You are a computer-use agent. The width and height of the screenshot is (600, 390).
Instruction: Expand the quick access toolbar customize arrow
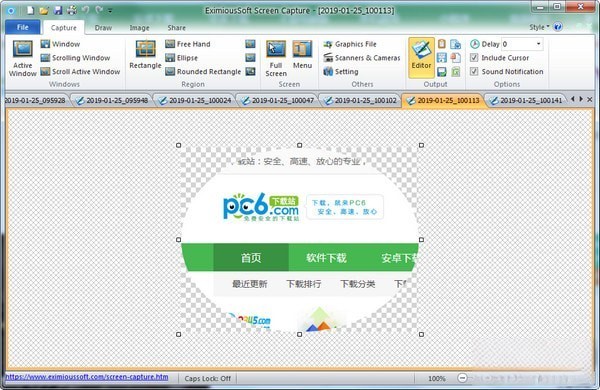110,11
